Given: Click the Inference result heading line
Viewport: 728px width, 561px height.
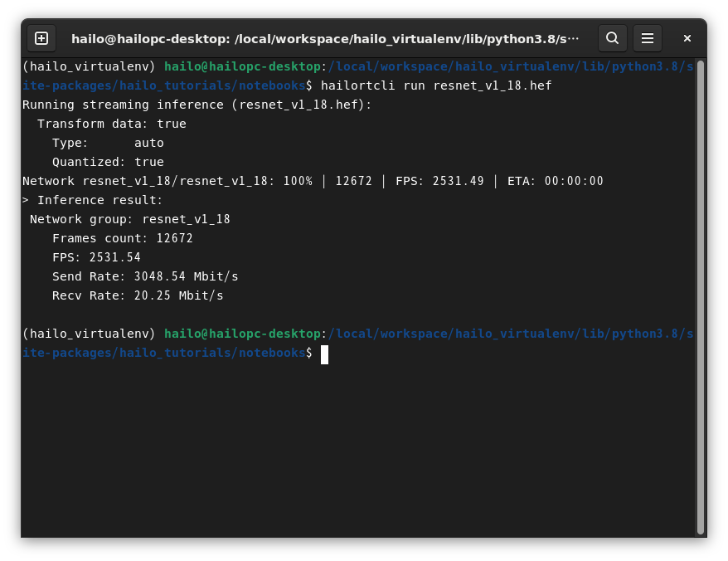Looking at the screenshot, I should point(92,200).
